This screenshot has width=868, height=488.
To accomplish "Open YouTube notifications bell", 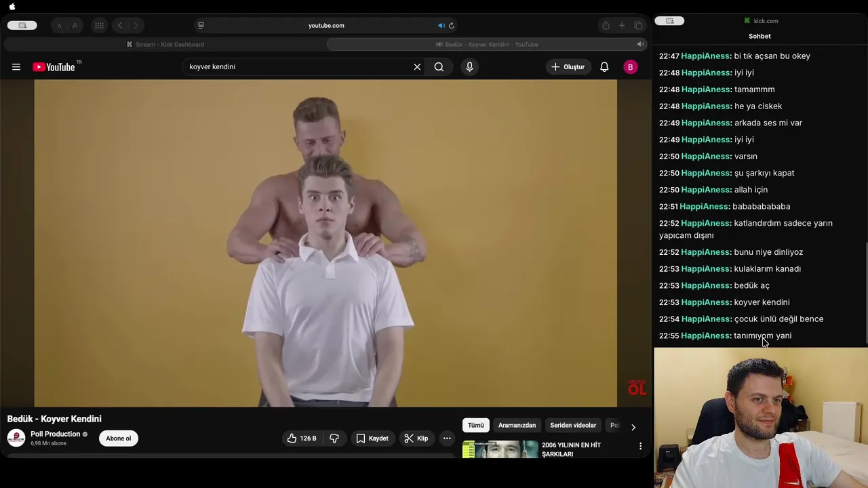I will (x=604, y=67).
